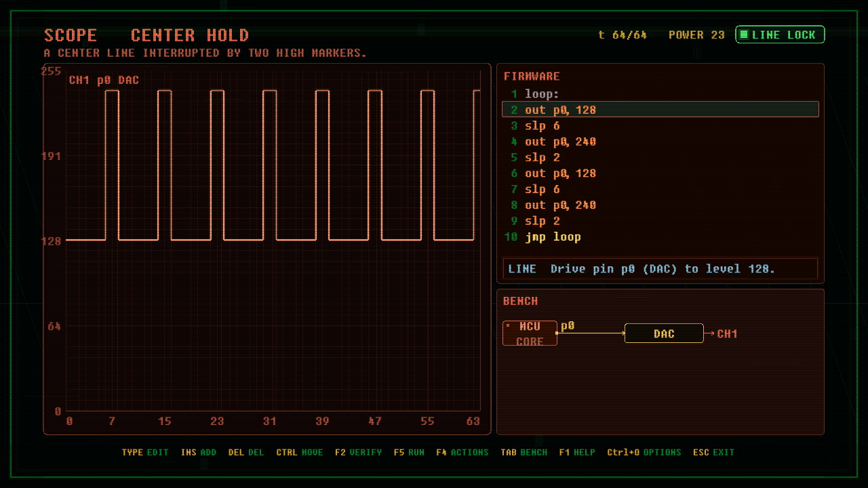Click the x-axis tick label 31
Viewport: 868px width, 488px height.
[270, 421]
